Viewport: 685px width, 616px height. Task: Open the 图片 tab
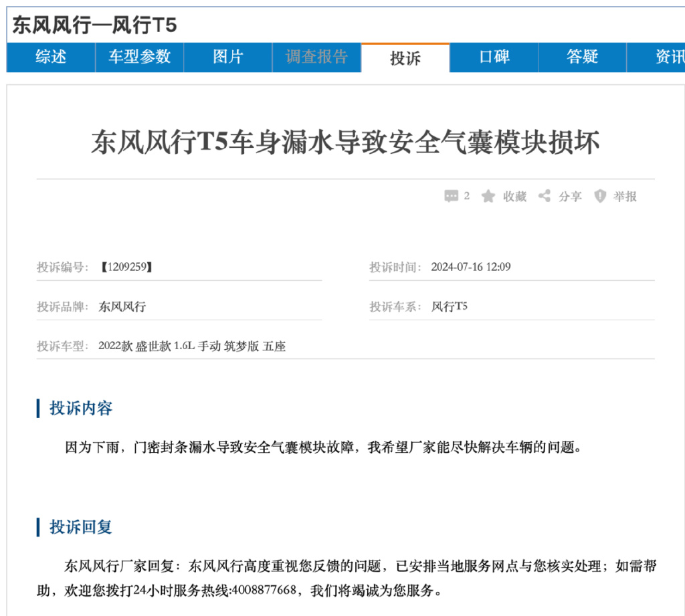tap(228, 58)
